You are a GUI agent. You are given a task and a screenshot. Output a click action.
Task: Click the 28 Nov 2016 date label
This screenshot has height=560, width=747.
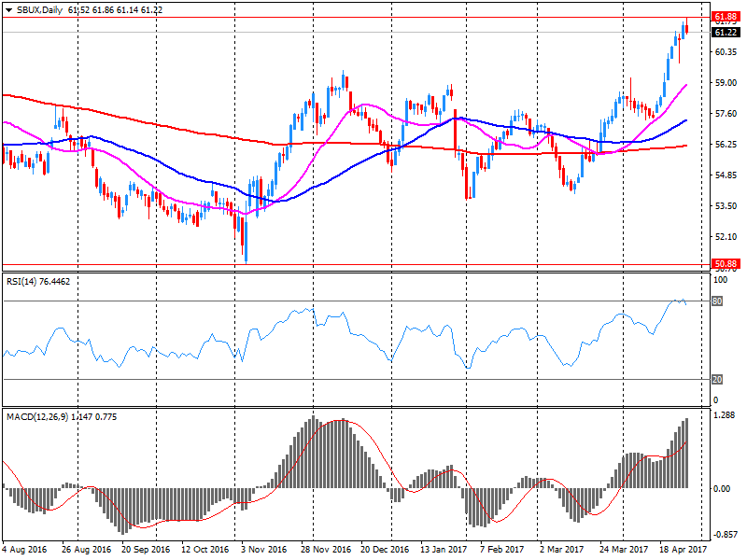coord(326,550)
